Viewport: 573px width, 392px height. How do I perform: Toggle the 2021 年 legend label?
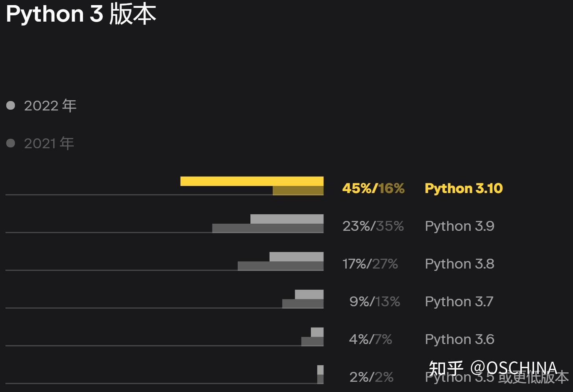click(x=49, y=144)
